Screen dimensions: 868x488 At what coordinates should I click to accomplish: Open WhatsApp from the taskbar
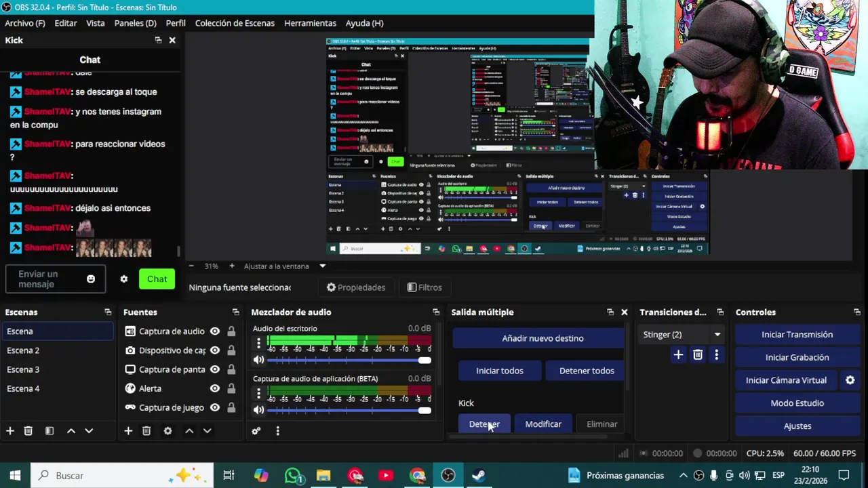pyautogui.click(x=293, y=476)
